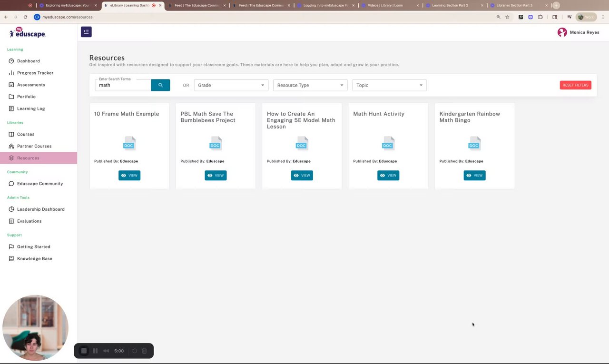Screen dimensions: 609x364
Task: View How to Create 5E Model Lesson
Action: [302, 176]
